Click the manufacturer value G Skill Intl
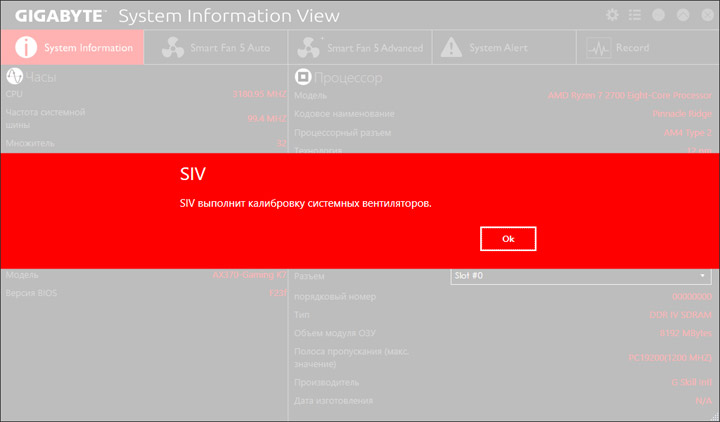The image size is (720, 422). click(x=692, y=383)
